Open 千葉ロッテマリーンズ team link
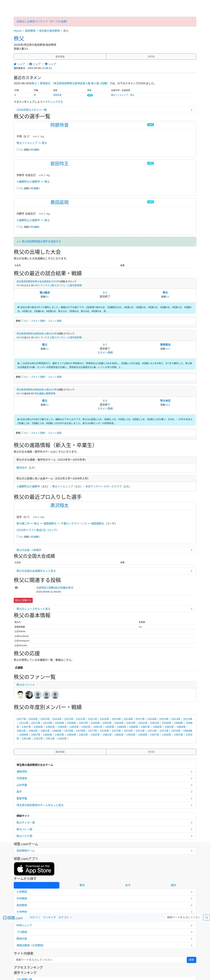210x980 pixels. [74, 523]
